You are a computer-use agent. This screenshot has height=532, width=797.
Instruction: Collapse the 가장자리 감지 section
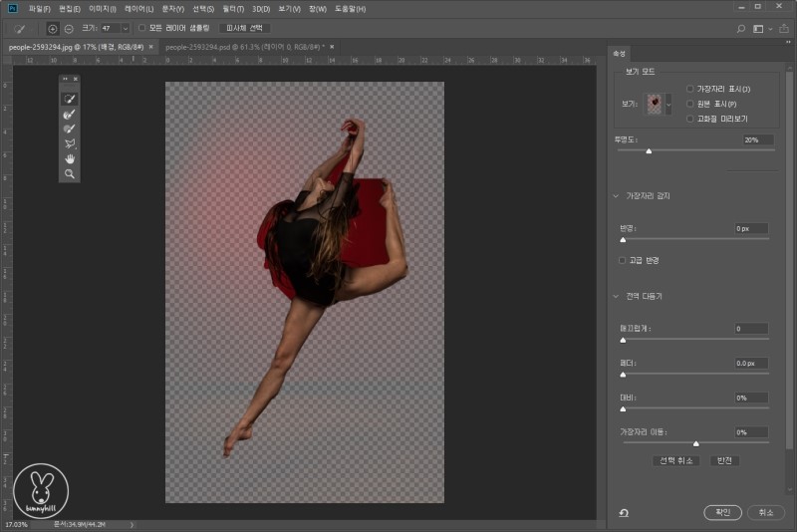point(617,196)
